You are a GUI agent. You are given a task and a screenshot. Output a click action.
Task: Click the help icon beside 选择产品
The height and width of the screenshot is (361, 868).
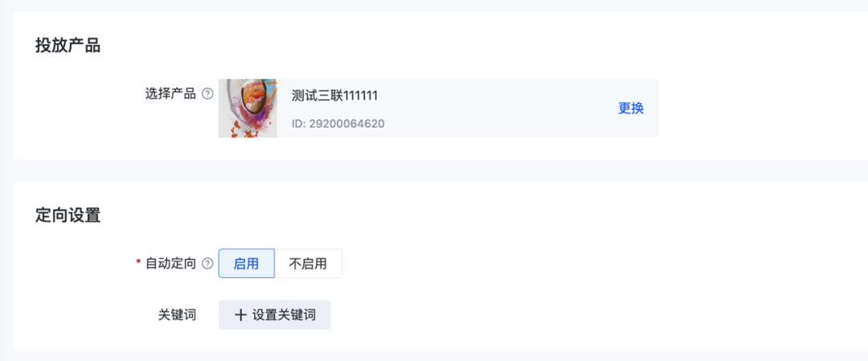207,94
